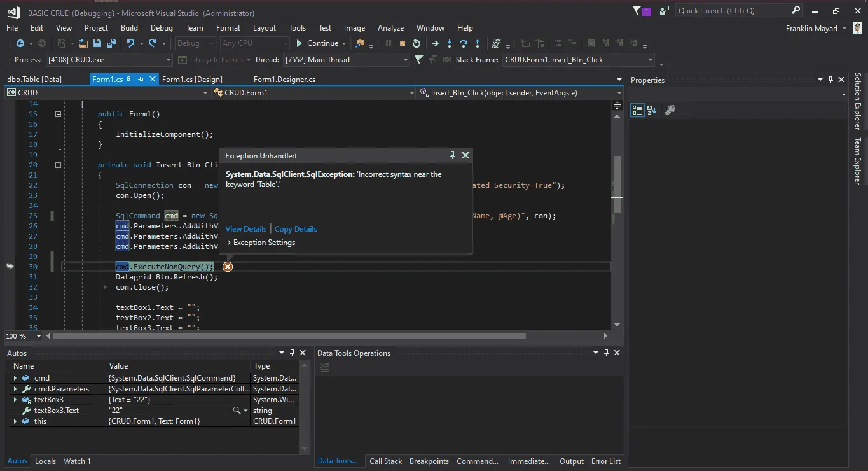868x471 pixels.
Task: Show categorized view in Properties panel
Action: point(637,110)
